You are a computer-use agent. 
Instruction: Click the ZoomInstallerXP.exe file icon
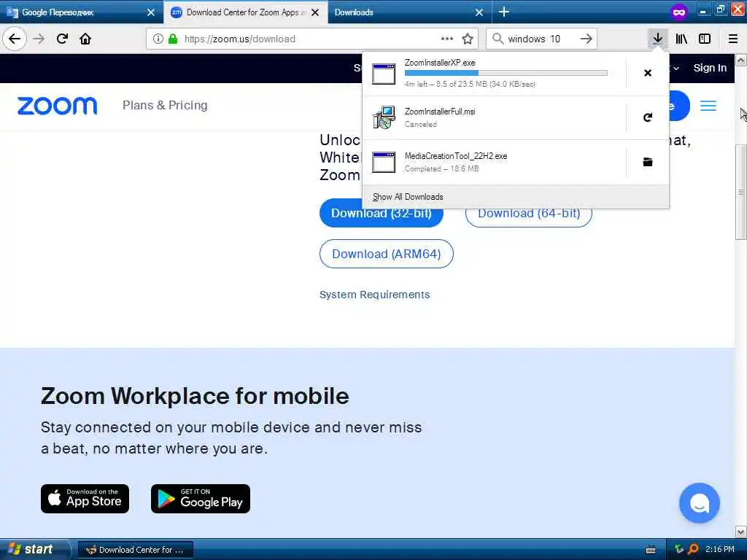coord(384,74)
